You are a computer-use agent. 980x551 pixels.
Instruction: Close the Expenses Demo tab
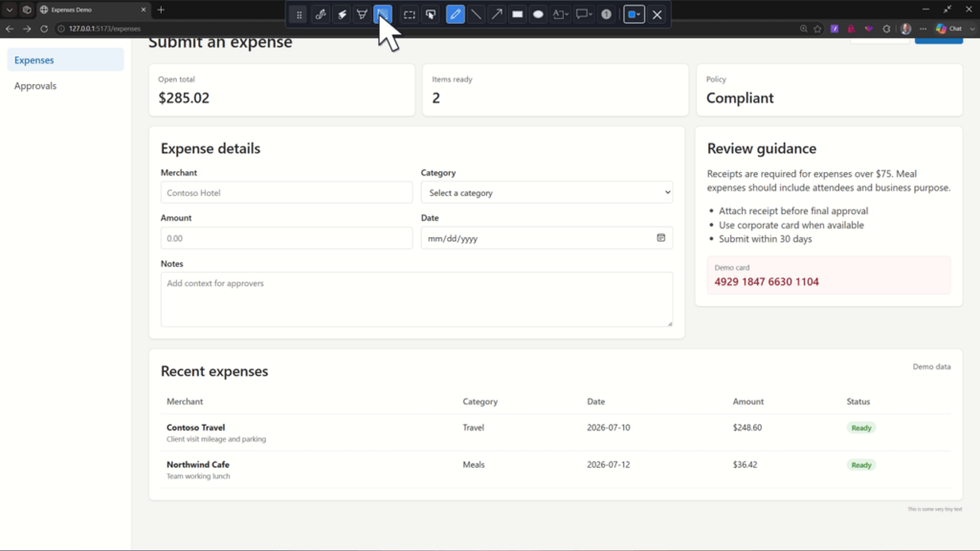(x=144, y=10)
